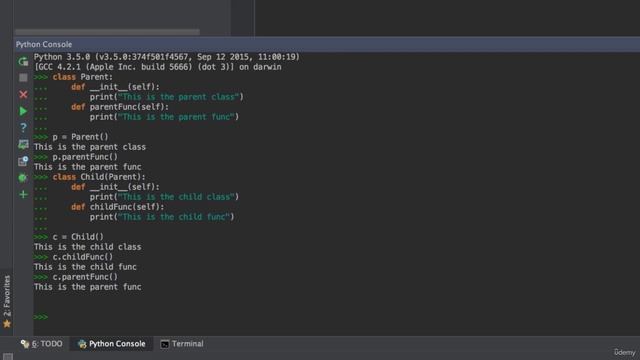The width and height of the screenshot is (640, 360).
Task: Click output 'This is the child func'
Action: click(85, 267)
